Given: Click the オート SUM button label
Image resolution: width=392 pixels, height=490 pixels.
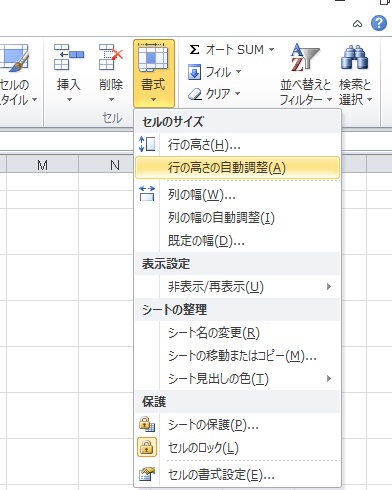Looking at the screenshot, I should [x=235, y=50].
